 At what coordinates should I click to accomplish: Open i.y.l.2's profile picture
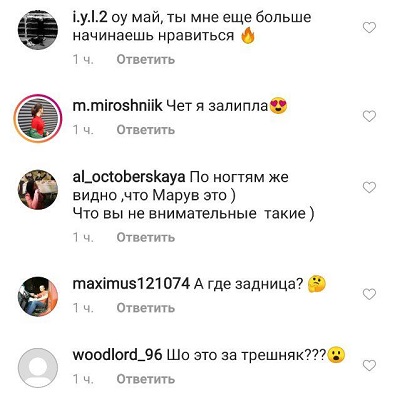[38, 30]
